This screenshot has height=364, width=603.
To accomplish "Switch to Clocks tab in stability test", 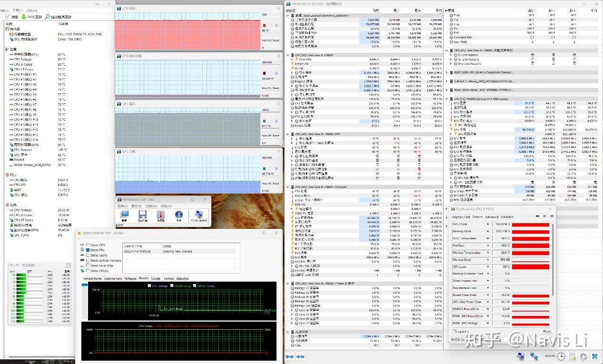I will (x=156, y=279).
